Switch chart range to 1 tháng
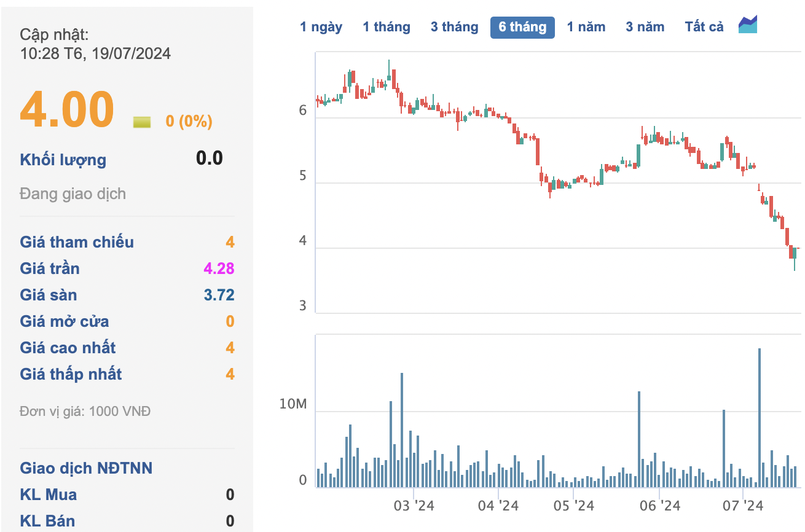Viewport: 805px width, 532px height. [x=387, y=27]
